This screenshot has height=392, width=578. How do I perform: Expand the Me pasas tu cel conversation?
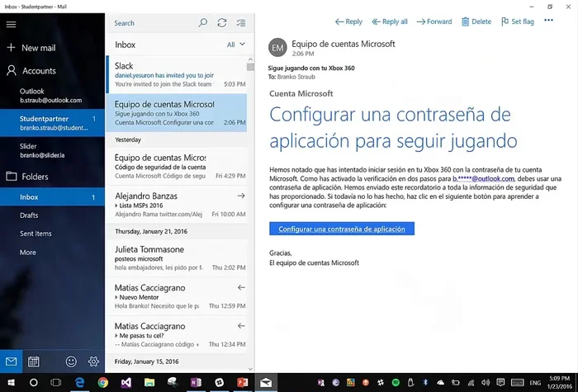point(116,336)
